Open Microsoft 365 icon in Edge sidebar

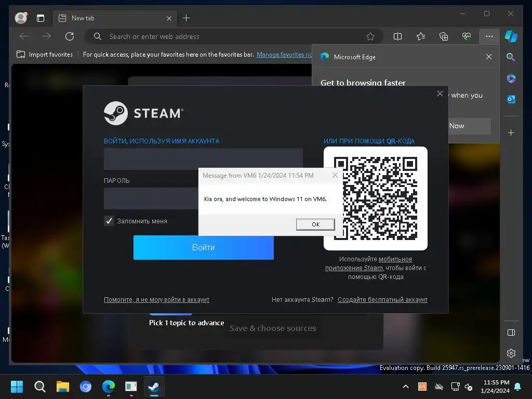[x=511, y=78]
